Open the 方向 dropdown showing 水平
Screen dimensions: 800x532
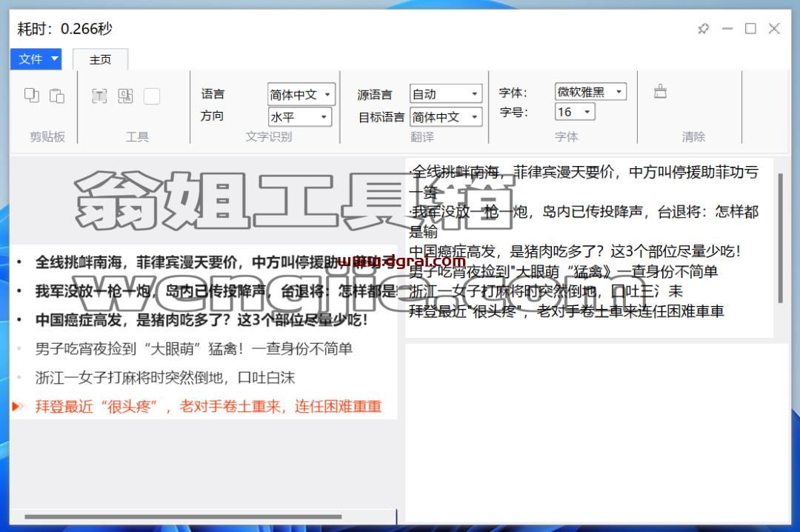pos(299,117)
